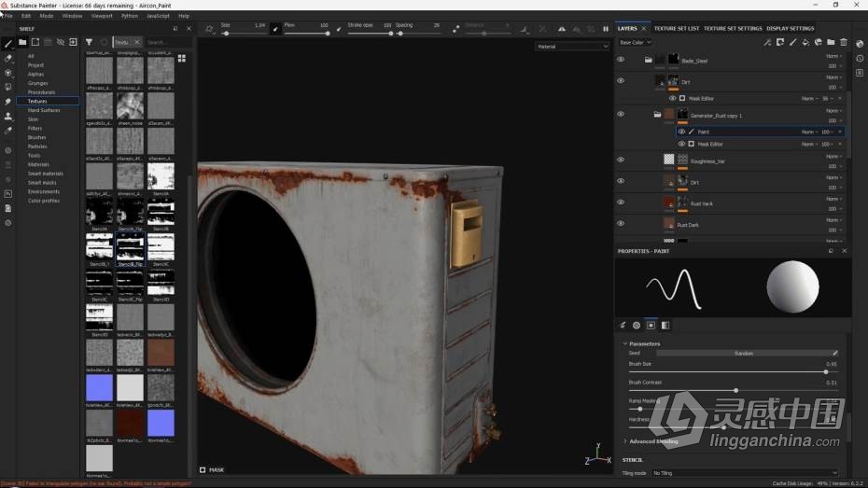868x488 pixels.
Task: Click the add effect wand icon in Layers
Action: pyautogui.click(x=767, y=42)
